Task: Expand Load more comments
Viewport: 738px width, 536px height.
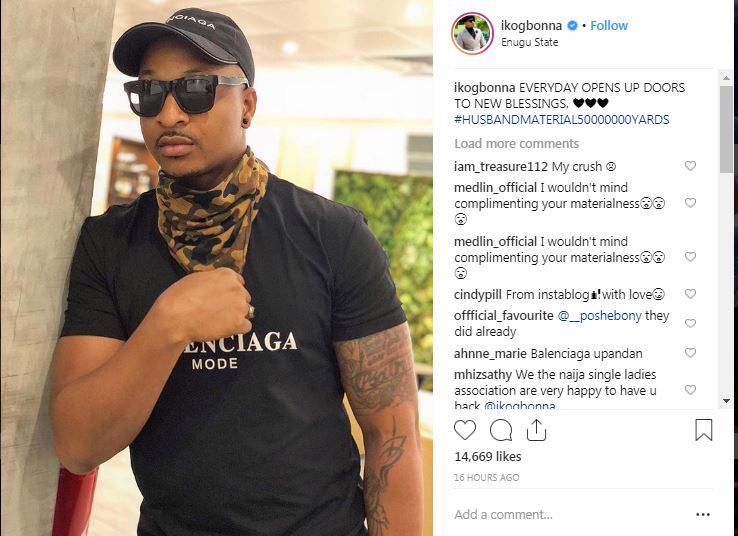Action: point(516,144)
